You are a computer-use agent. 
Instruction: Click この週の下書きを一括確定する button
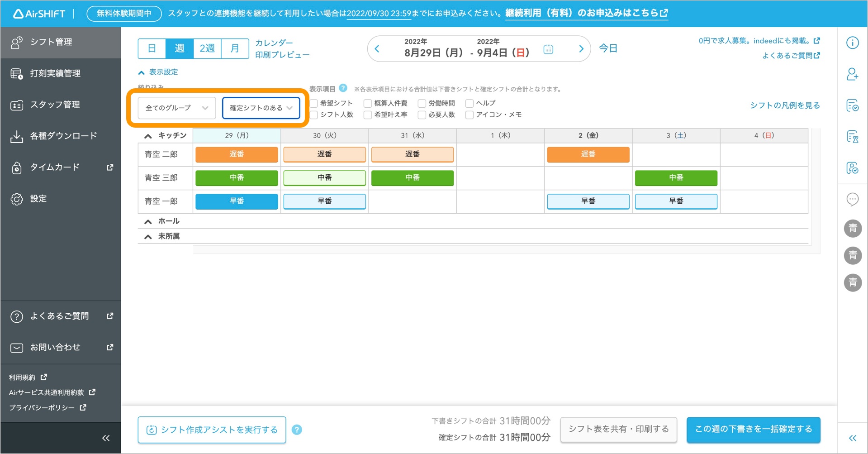point(753,429)
